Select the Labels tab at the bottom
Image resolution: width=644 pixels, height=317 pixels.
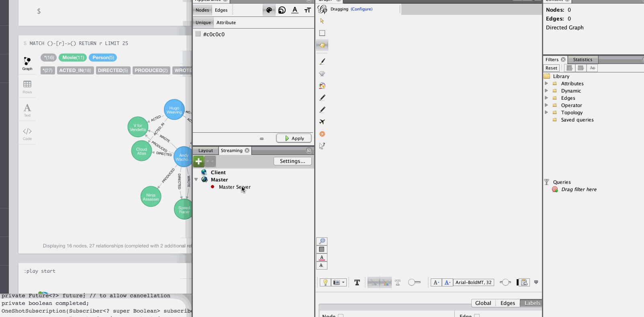click(532, 303)
